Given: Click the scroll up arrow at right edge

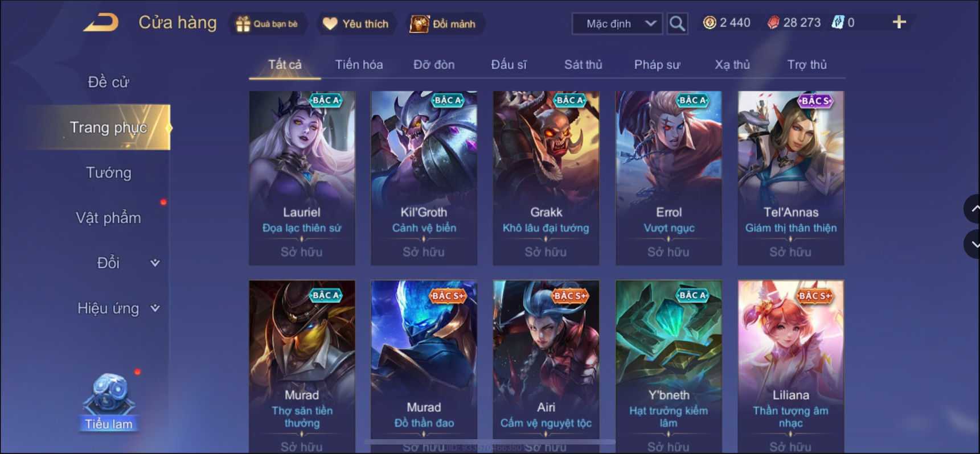Looking at the screenshot, I should tap(973, 209).
